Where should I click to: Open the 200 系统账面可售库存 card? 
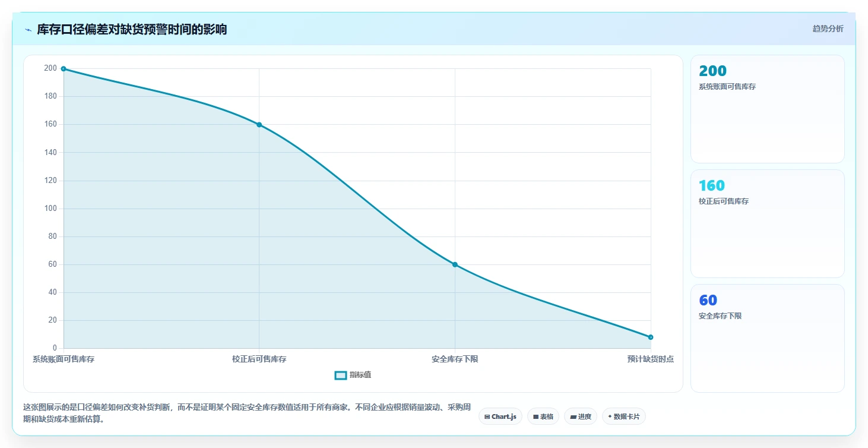click(767, 109)
